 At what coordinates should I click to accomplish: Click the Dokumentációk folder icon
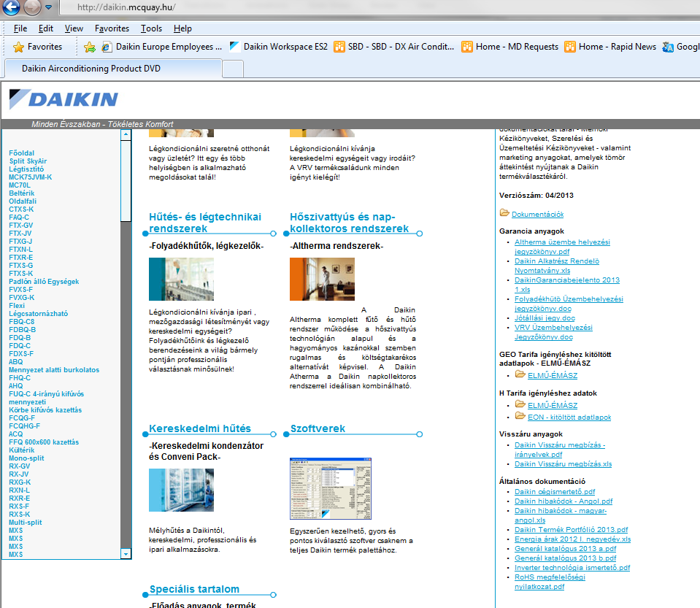tap(504, 213)
